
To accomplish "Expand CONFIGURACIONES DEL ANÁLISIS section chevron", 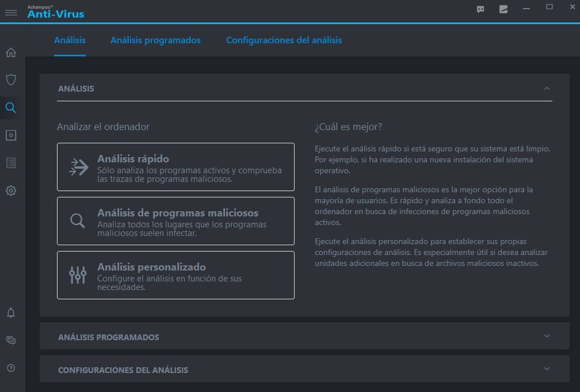I will (547, 368).
